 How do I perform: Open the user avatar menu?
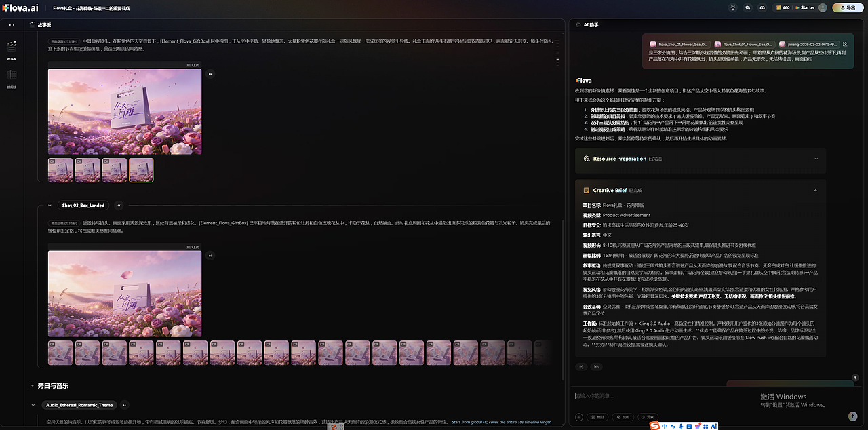pyautogui.click(x=823, y=7)
